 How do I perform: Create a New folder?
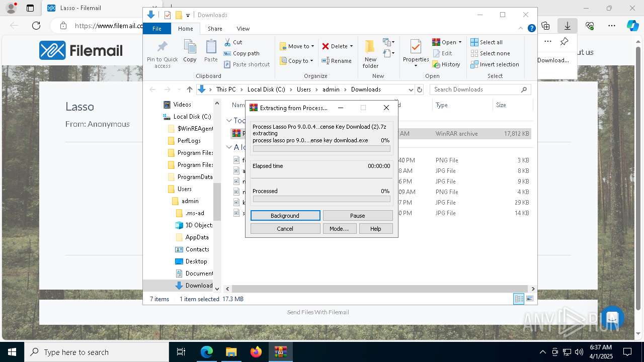click(x=370, y=54)
